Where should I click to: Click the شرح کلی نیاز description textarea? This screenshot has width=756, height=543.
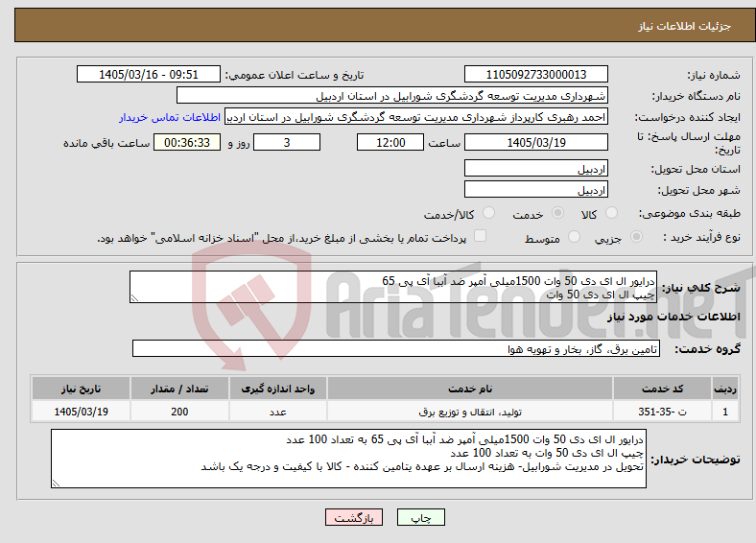point(393,287)
